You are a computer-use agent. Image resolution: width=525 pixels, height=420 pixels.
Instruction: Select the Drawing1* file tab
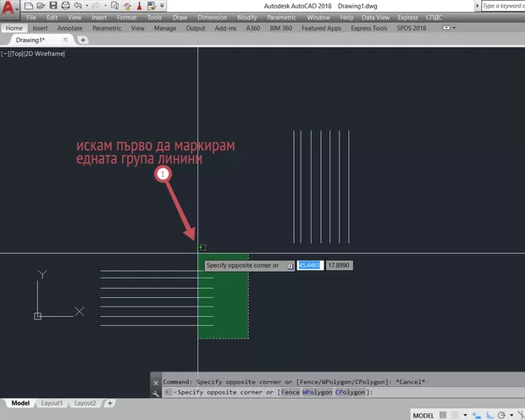[x=30, y=40]
